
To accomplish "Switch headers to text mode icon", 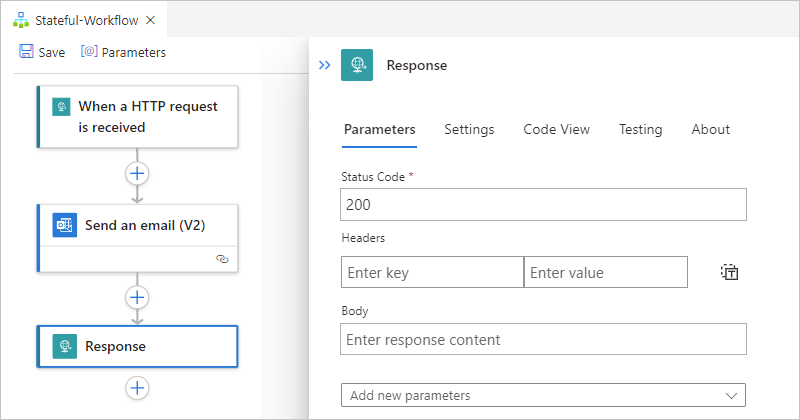I will pos(729,272).
